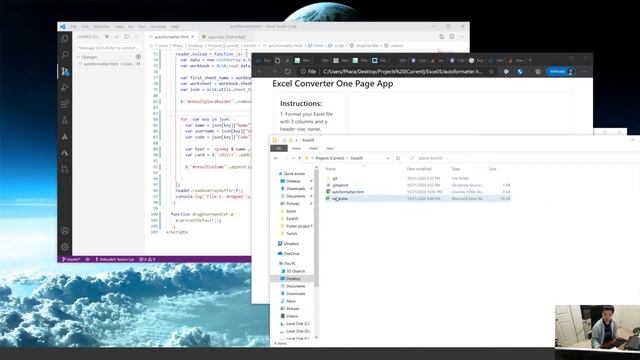
Task: Open OneDrive in the navigation pane
Action: (291, 253)
